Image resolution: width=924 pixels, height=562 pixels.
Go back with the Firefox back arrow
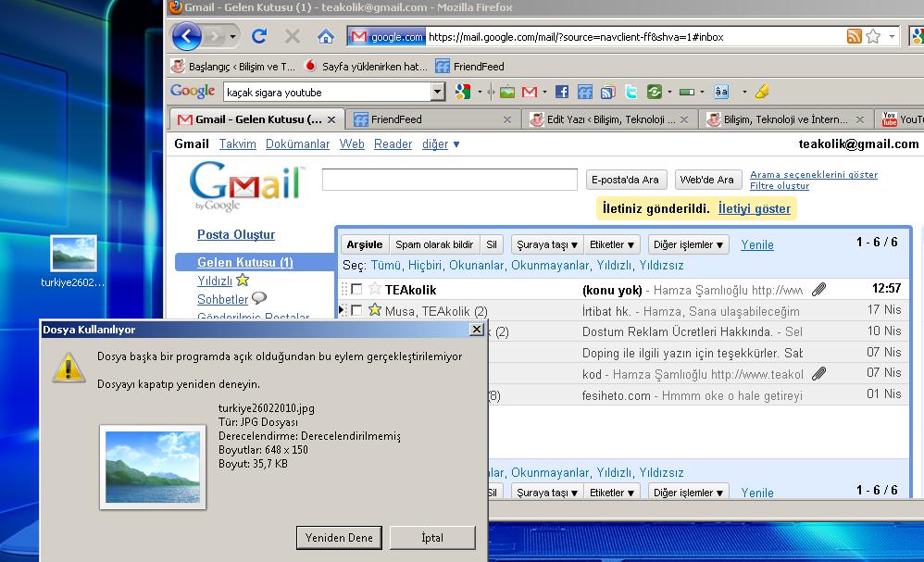[x=187, y=36]
